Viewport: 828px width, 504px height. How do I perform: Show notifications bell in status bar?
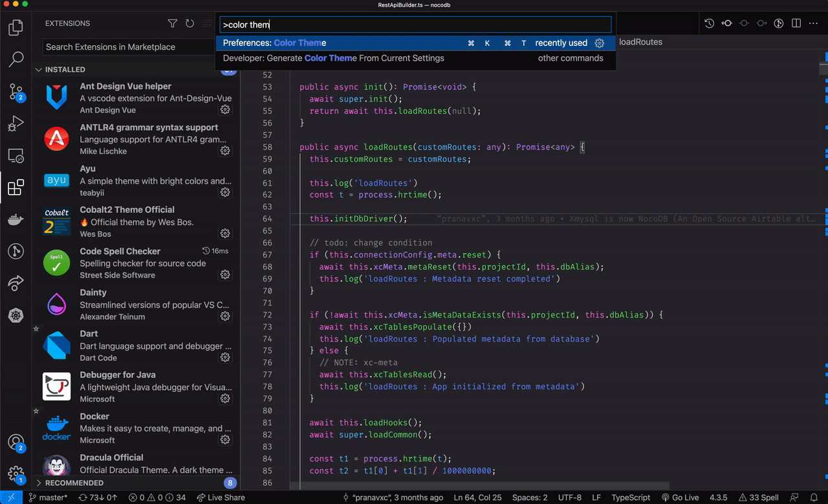coord(814,498)
